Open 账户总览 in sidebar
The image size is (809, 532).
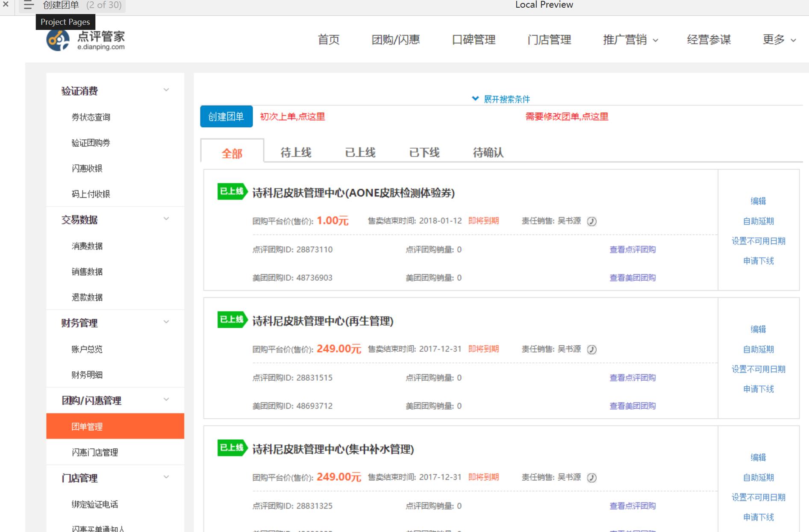87,349
